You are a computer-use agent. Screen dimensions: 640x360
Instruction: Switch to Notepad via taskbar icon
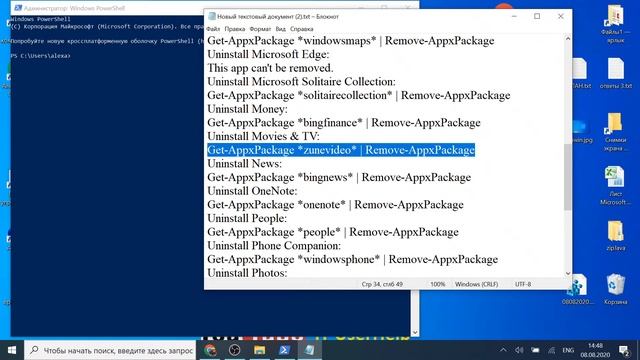pos(309,350)
